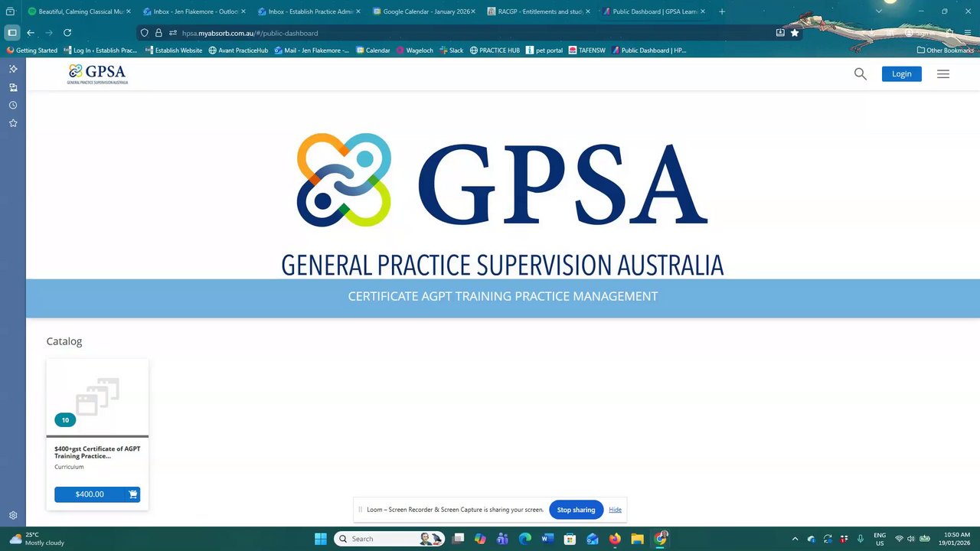Expand the list all tabs dropdown arrow
This screenshot has height=551, width=980.
point(879,11)
